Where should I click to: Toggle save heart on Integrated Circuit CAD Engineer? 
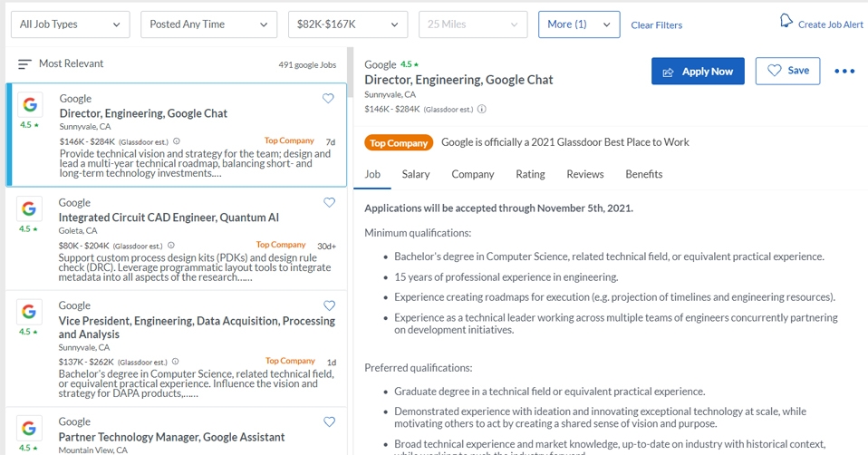coord(329,203)
